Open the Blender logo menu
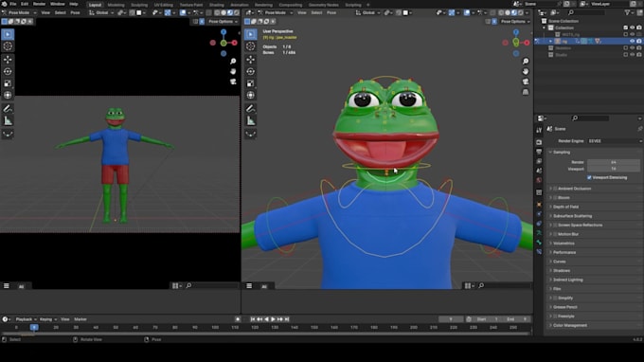Image resolution: width=644 pixels, height=362 pixels. point(4,4)
